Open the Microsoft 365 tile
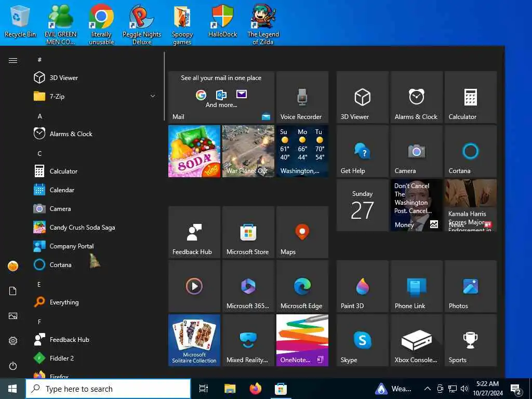The width and height of the screenshot is (532, 399). [248, 286]
